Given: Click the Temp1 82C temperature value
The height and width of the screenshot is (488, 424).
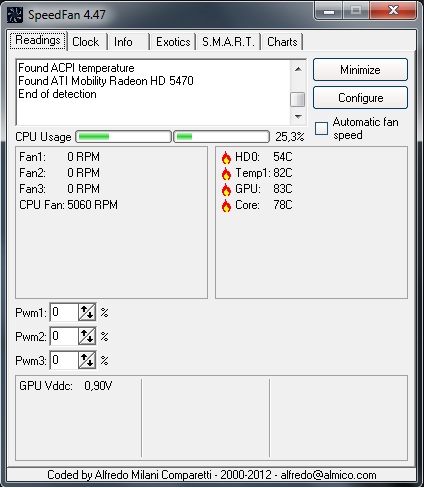Looking at the screenshot, I should point(283,173).
